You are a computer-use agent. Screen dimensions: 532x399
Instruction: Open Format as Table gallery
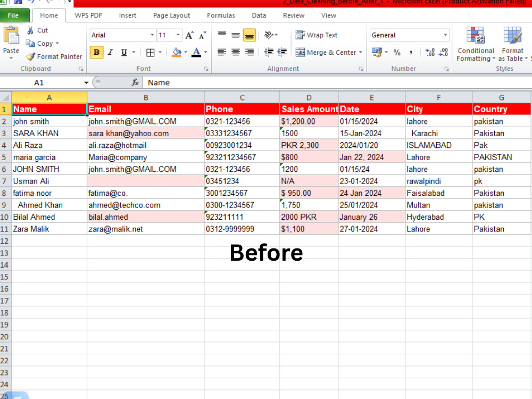point(513,44)
